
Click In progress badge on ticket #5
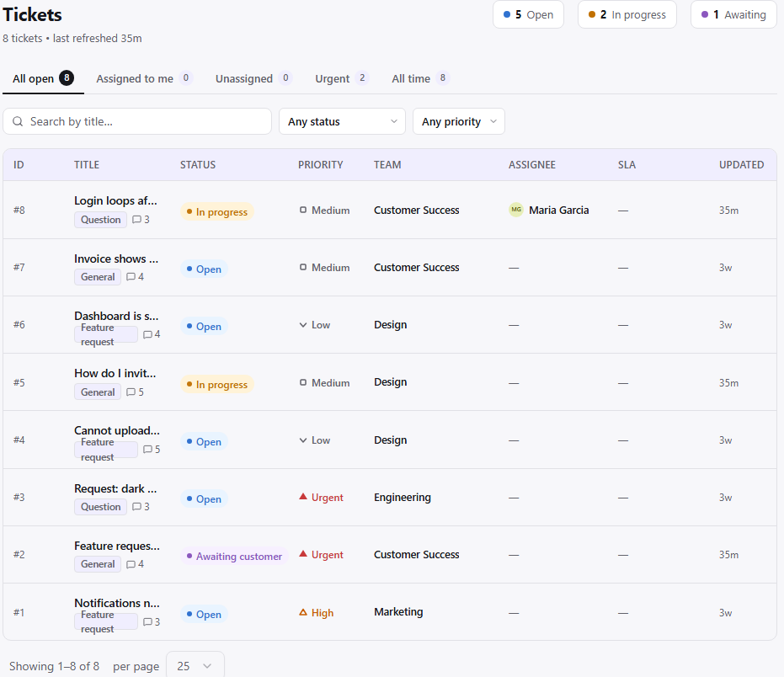tap(217, 384)
